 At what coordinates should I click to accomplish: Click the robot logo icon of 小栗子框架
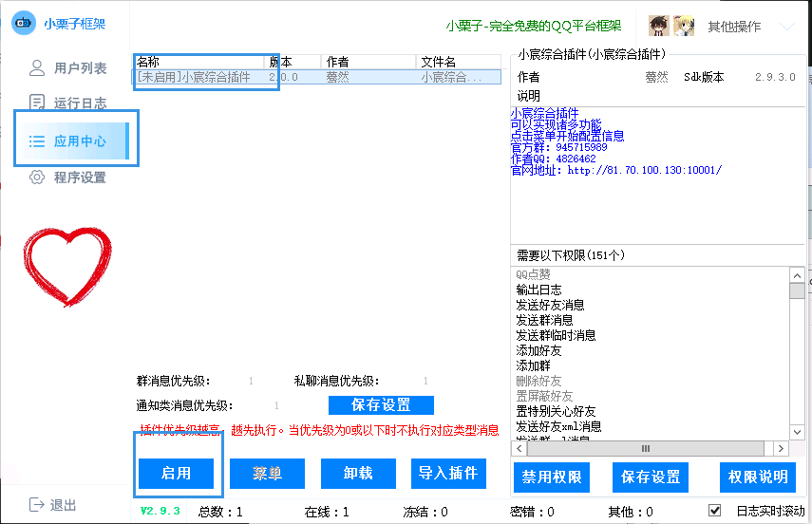point(24,23)
